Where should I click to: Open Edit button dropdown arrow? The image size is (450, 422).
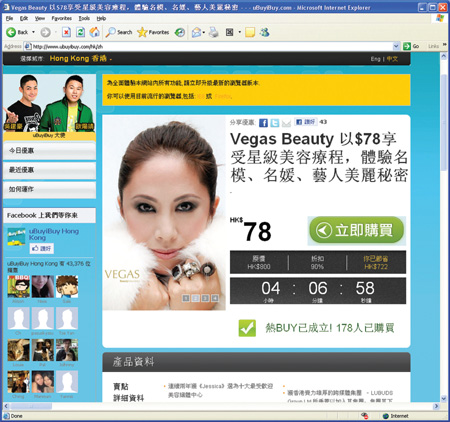tap(239, 32)
